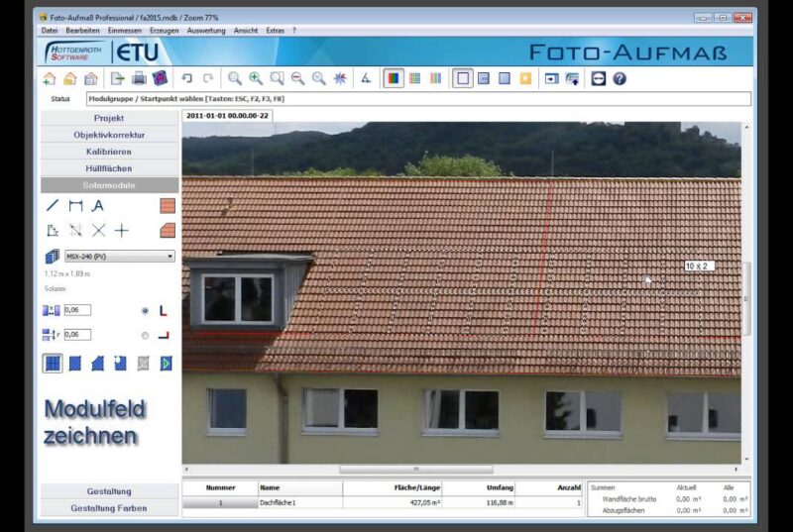
Task: Click the export document icon with green arrow
Action: pos(117,78)
